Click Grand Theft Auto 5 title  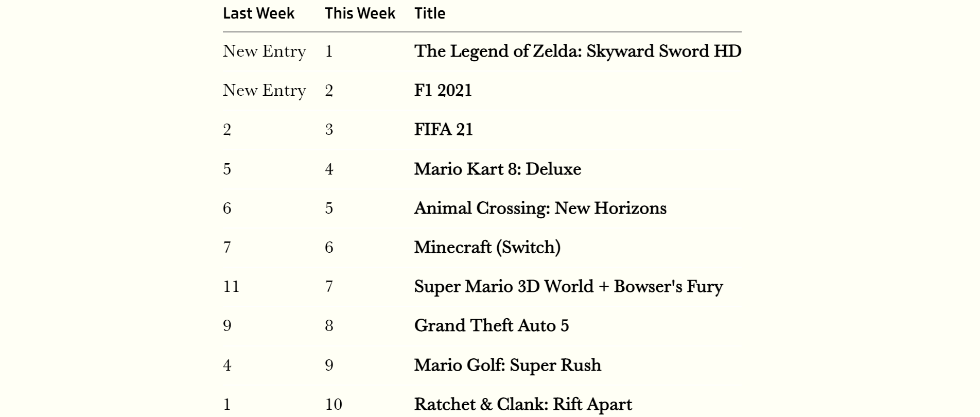492,326
